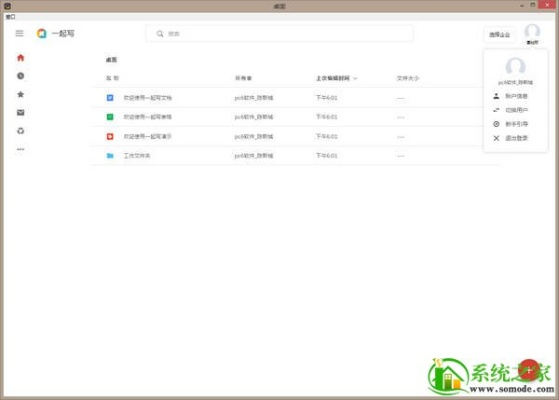Image resolution: width=559 pixels, height=400 pixels.
Task: Click the app icon in the title bar
Action: tap(7, 6)
